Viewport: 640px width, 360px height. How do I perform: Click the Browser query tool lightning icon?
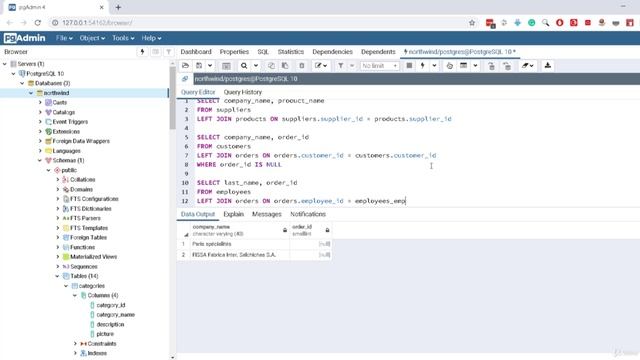point(142,52)
